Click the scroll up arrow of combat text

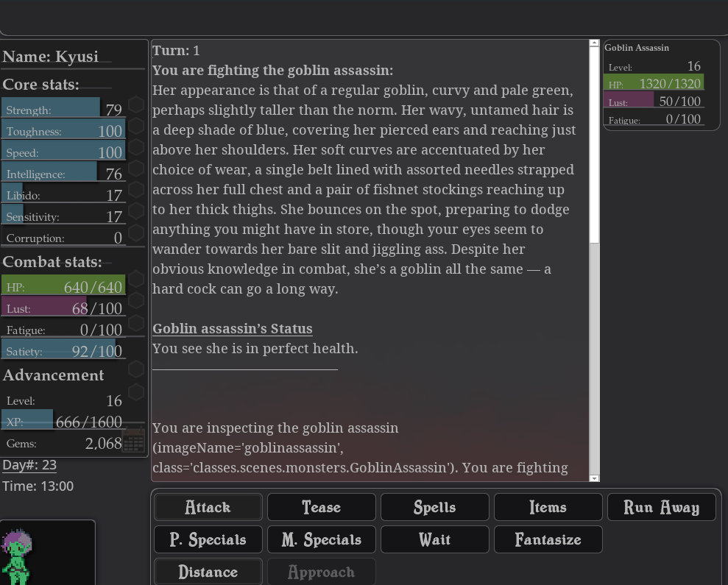click(x=595, y=44)
